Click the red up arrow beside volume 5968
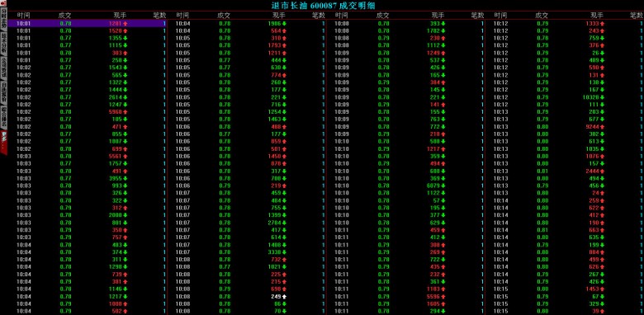The width and height of the screenshot is (644, 315). click(x=125, y=112)
